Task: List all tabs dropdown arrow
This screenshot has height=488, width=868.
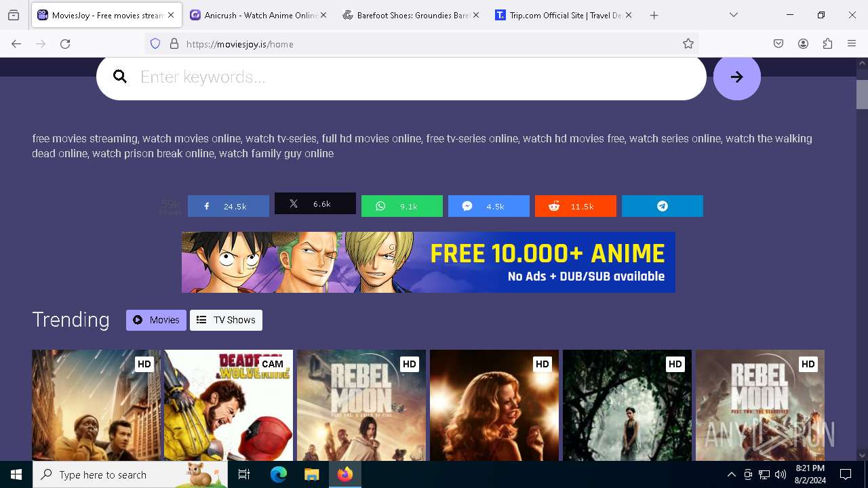Action: pyautogui.click(x=734, y=15)
